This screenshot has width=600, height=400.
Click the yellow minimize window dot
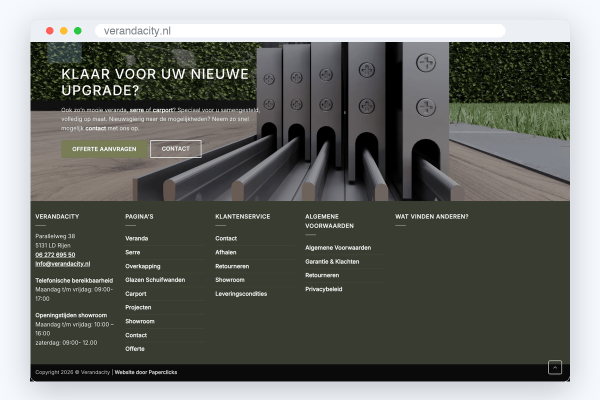64,31
